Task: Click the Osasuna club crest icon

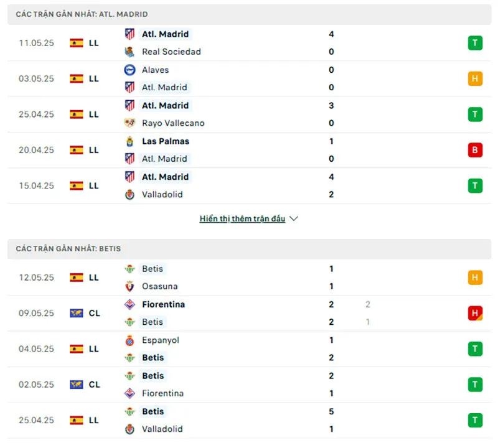Action: coord(129,286)
